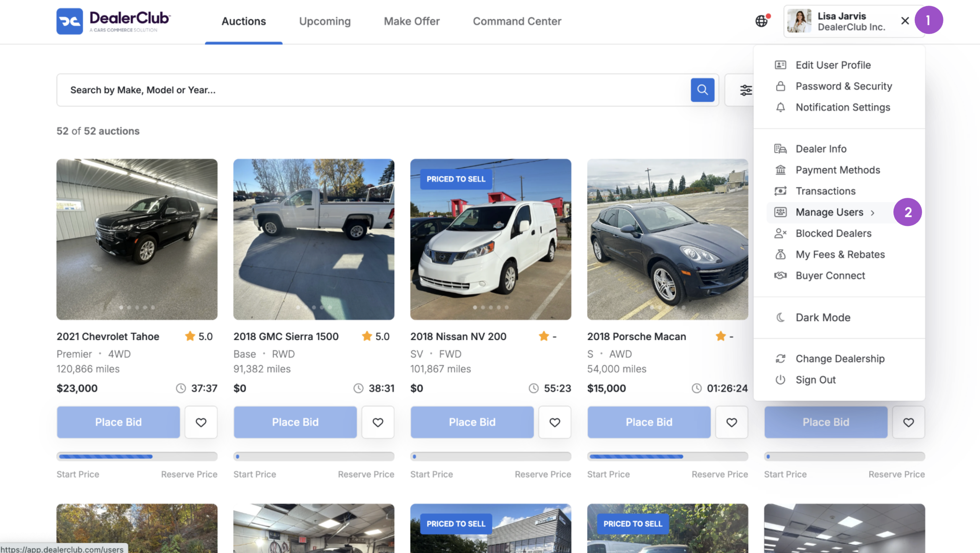Click the clock icon on Nissan NV 200 timer

534,388
